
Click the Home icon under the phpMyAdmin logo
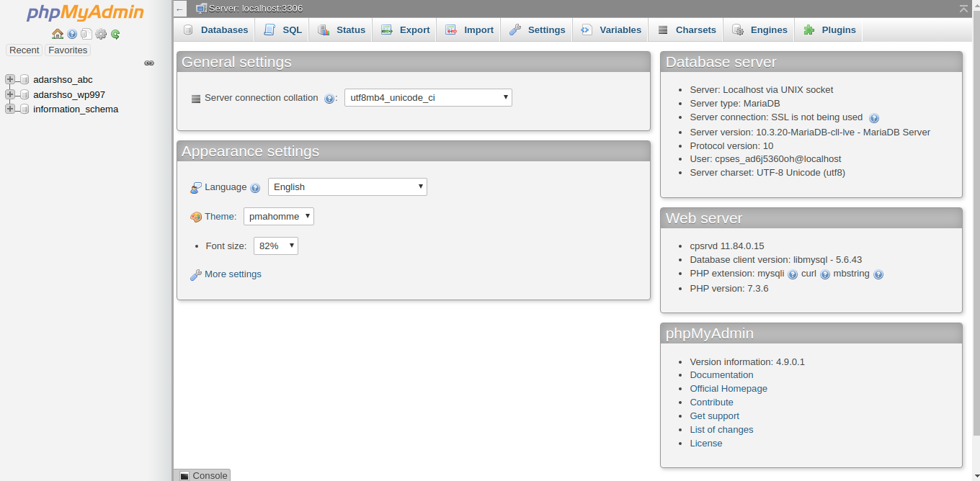point(58,34)
